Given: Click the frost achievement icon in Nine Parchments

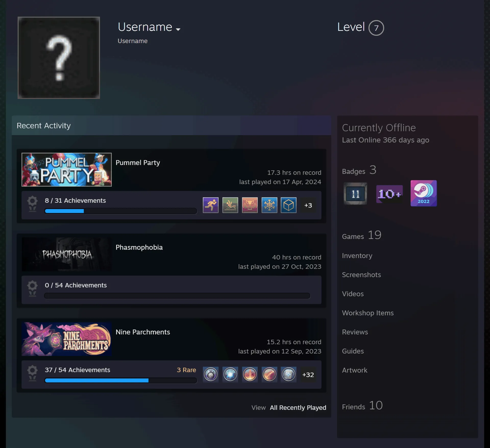Looking at the screenshot, I should 289,374.
